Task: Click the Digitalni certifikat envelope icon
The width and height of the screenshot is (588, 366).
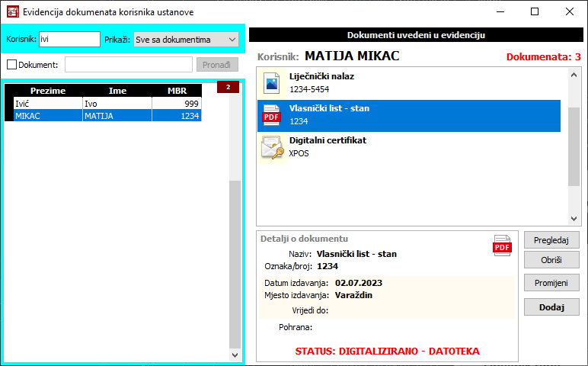Action: coord(271,147)
